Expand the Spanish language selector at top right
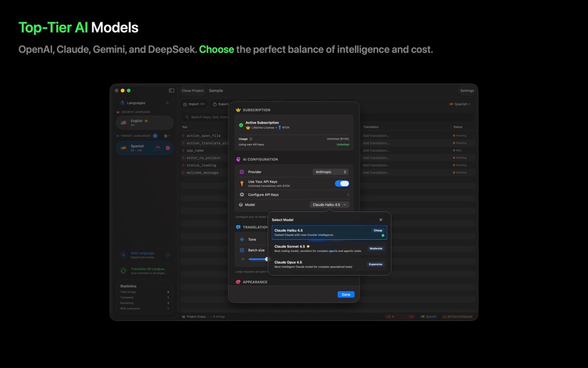This screenshot has height=368, width=588. click(x=460, y=105)
